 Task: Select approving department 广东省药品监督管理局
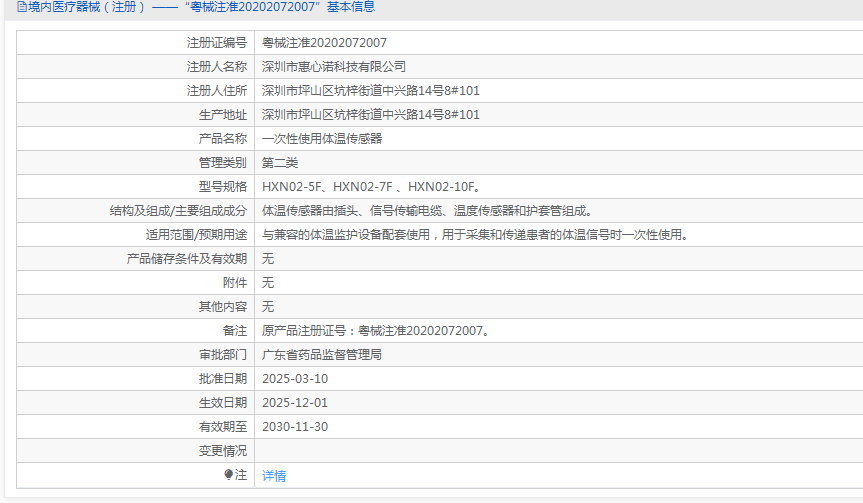click(322, 355)
